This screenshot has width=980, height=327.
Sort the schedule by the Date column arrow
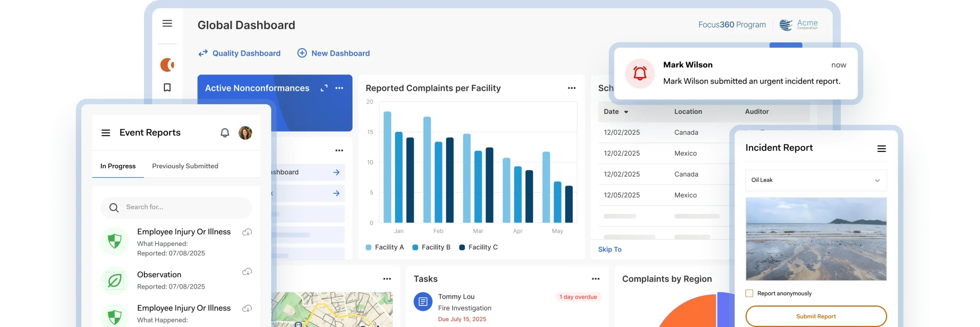[626, 112]
